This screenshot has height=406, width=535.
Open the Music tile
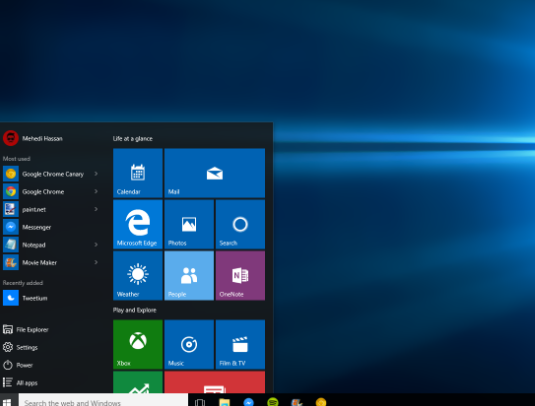pyautogui.click(x=189, y=344)
